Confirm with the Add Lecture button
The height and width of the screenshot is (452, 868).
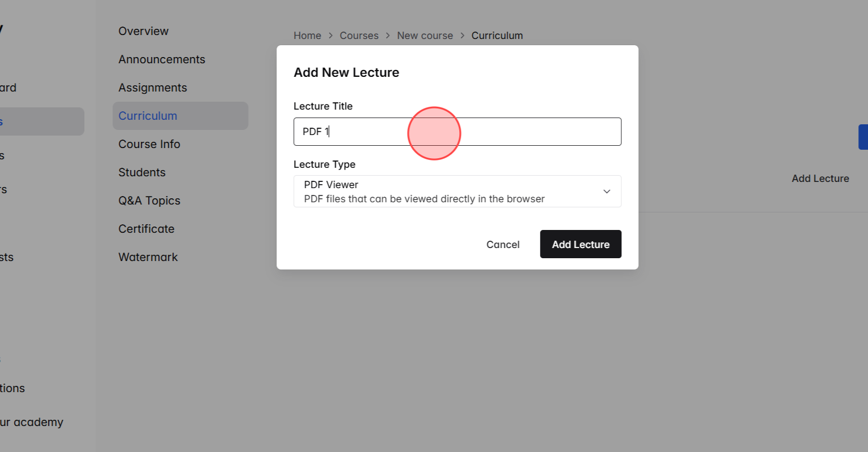coord(580,244)
